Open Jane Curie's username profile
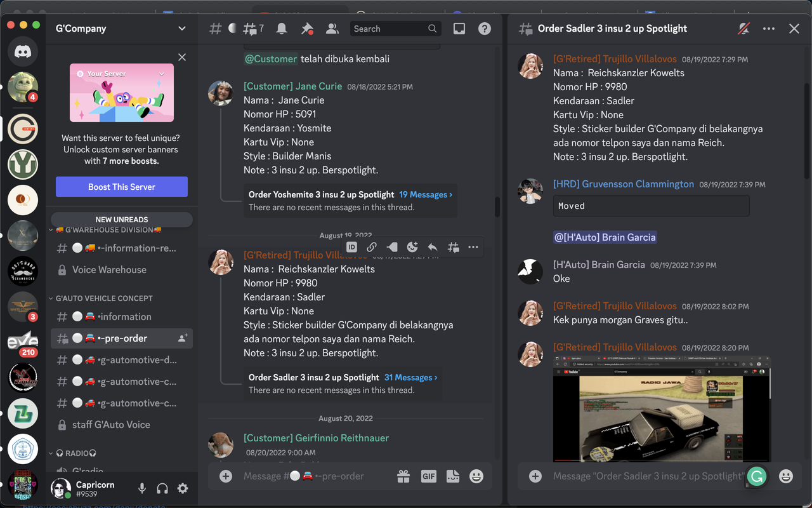 [292, 86]
